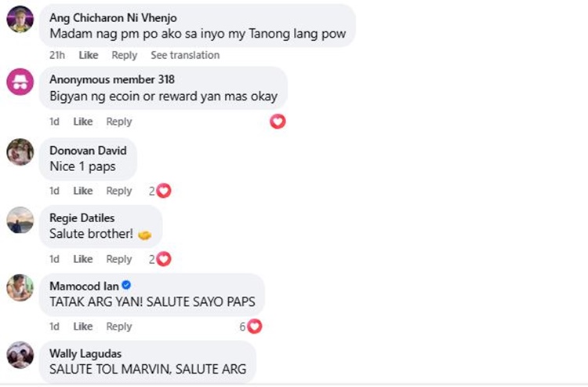Like the Anonymous member 318 comment
Screen dimensions: 588x387
point(83,122)
